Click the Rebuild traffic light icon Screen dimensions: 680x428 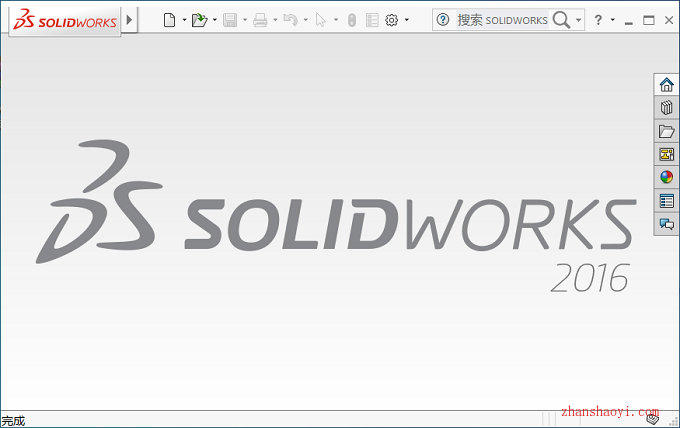point(352,20)
